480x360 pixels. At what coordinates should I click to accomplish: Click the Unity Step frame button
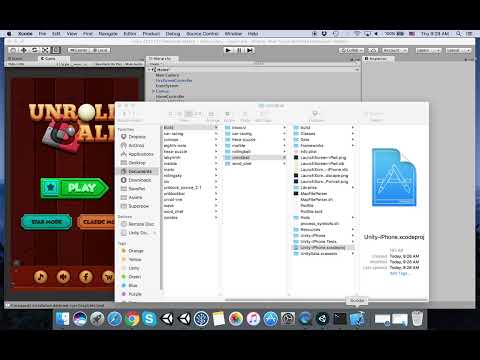(x=250, y=50)
